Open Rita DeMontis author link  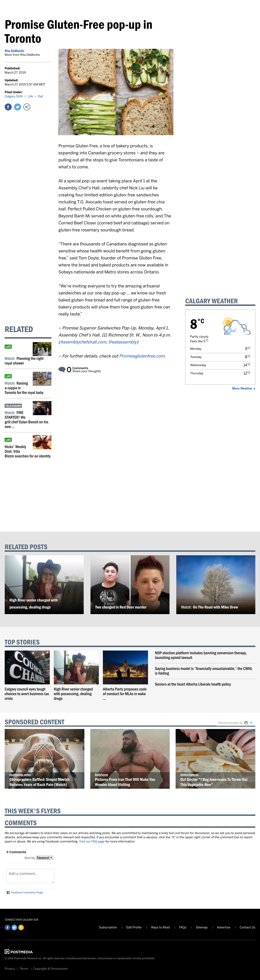click(14, 51)
